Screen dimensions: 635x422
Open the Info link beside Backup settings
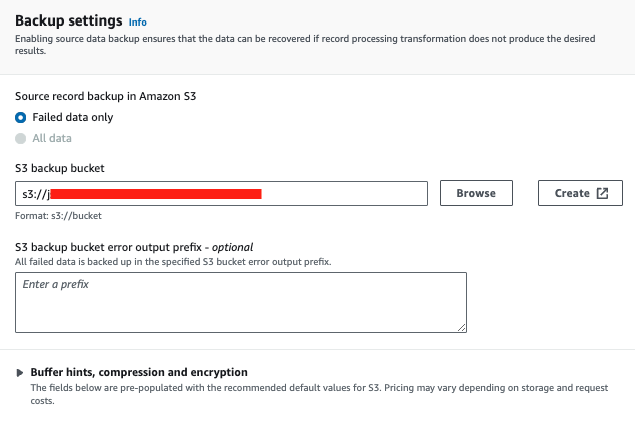pyautogui.click(x=137, y=21)
